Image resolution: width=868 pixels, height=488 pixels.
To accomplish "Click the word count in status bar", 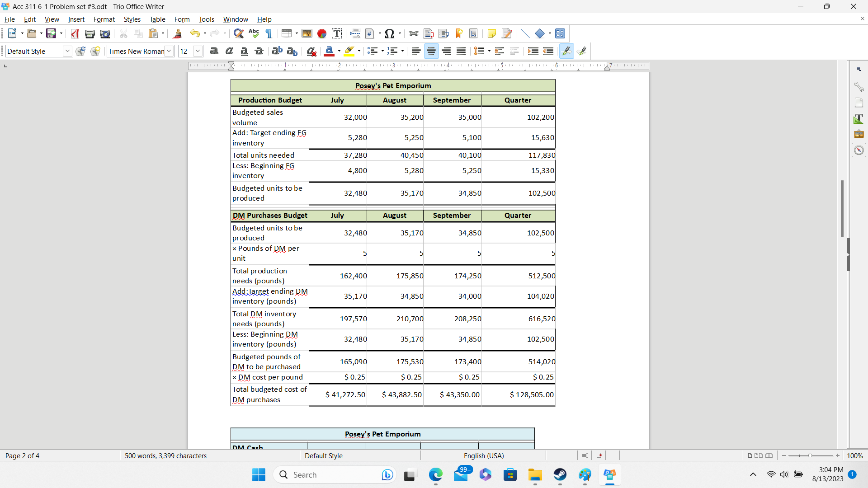I will click(x=165, y=455).
